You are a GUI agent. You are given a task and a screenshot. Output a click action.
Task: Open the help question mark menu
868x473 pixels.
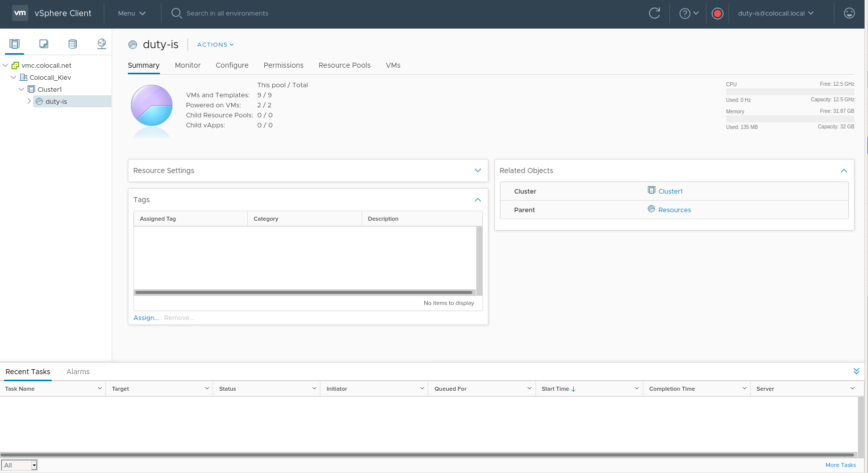tap(688, 14)
